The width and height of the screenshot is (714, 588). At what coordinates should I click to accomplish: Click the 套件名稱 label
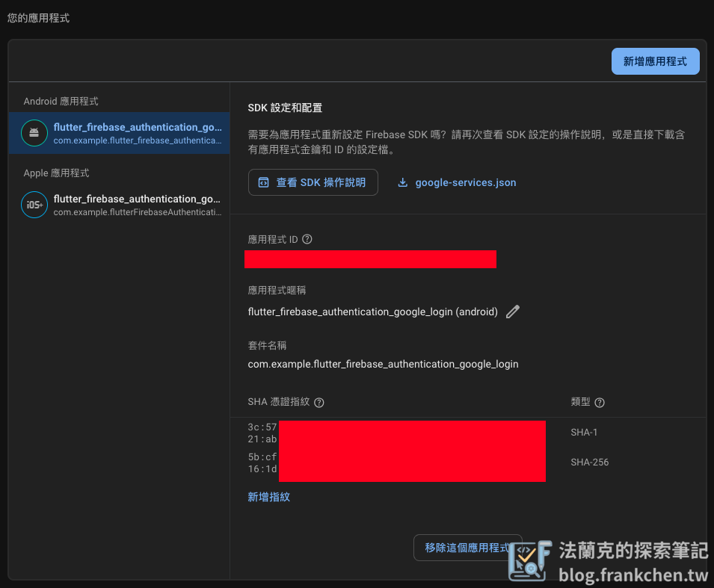pyautogui.click(x=267, y=345)
